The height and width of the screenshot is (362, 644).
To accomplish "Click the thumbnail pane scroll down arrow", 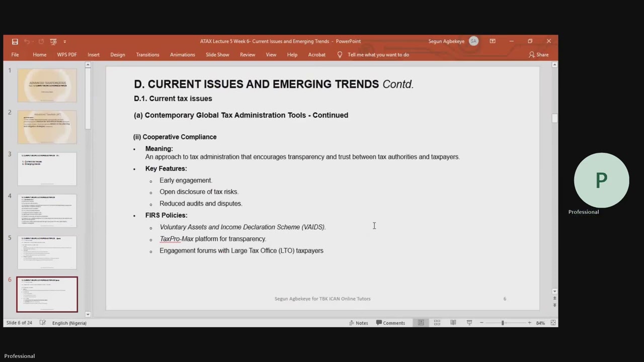I will tap(88, 314).
